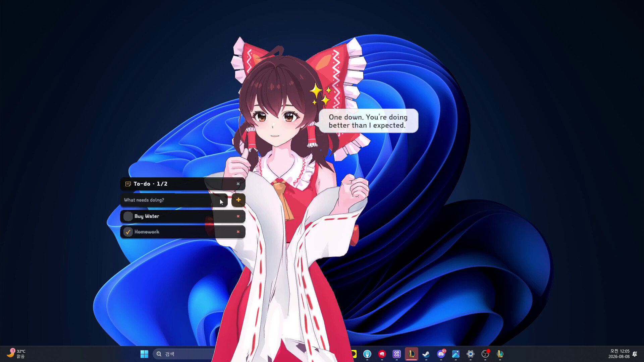Delete the Homework task with its X
This screenshot has height=362, width=644.
point(238,232)
